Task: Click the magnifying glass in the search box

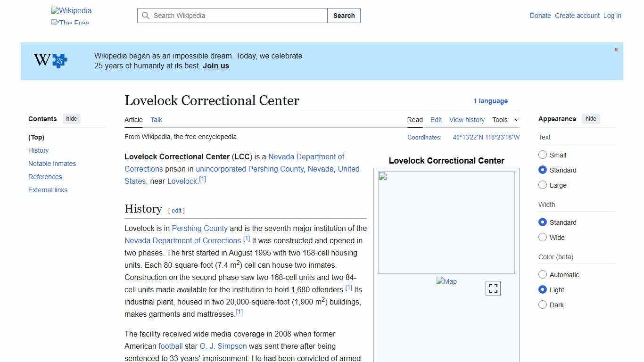Action: tap(146, 16)
